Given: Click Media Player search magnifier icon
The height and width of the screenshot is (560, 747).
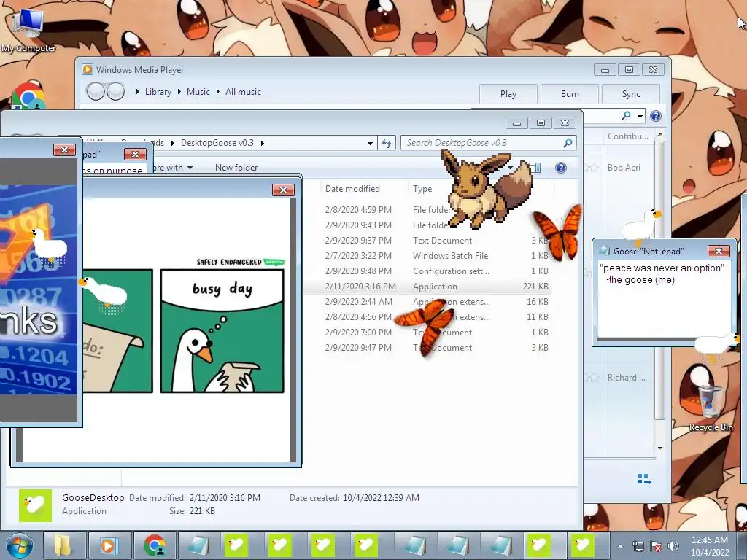Looking at the screenshot, I should coord(626,116).
